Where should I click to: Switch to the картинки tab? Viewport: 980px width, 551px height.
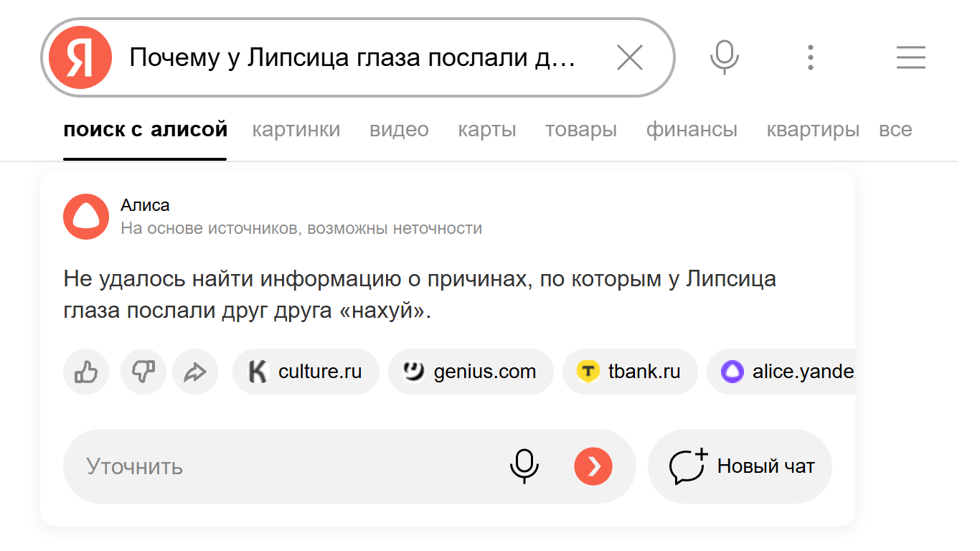pos(296,130)
